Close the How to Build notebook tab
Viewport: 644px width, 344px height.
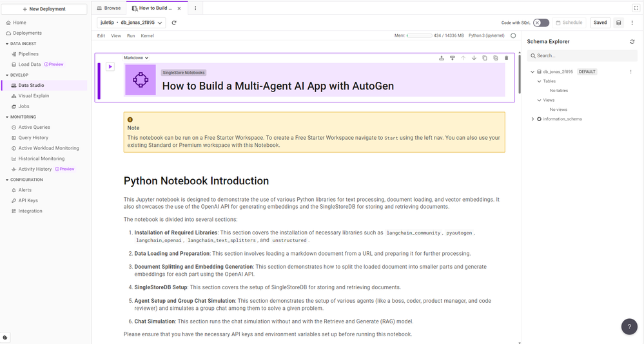179,8
